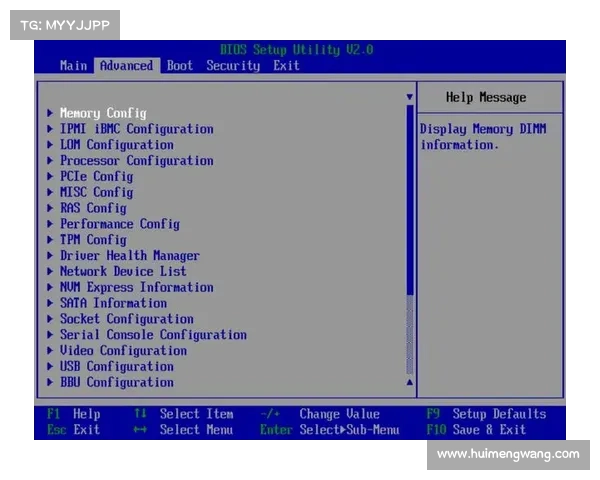Open NVM Express Information
This screenshot has height=480, width=600.
point(136,287)
